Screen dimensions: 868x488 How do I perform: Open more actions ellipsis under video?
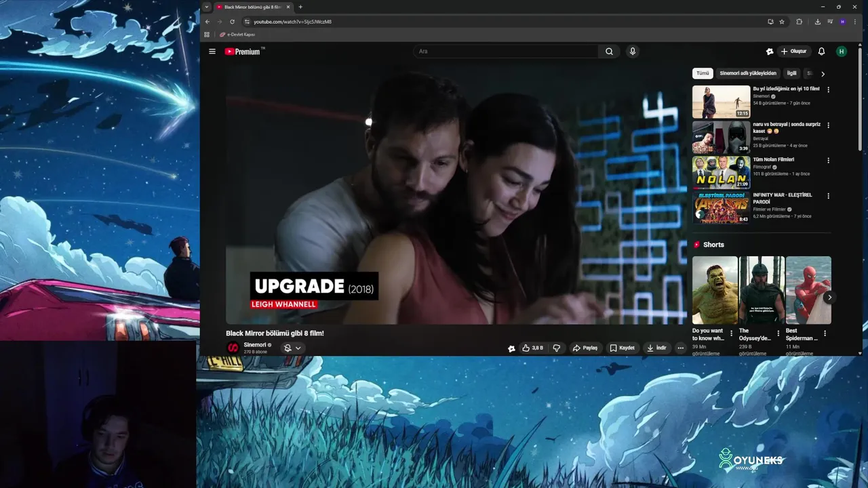(x=681, y=348)
